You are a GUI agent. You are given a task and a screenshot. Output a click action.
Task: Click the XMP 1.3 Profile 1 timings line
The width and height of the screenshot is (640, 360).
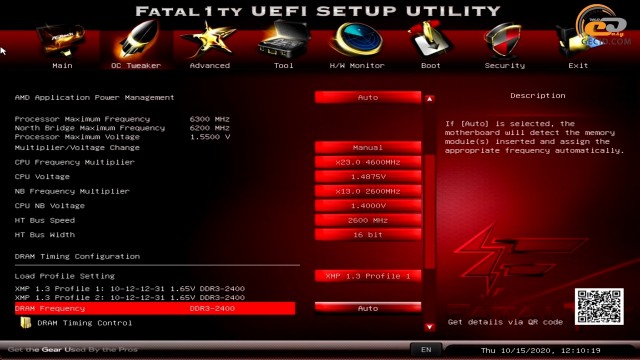coord(130,288)
